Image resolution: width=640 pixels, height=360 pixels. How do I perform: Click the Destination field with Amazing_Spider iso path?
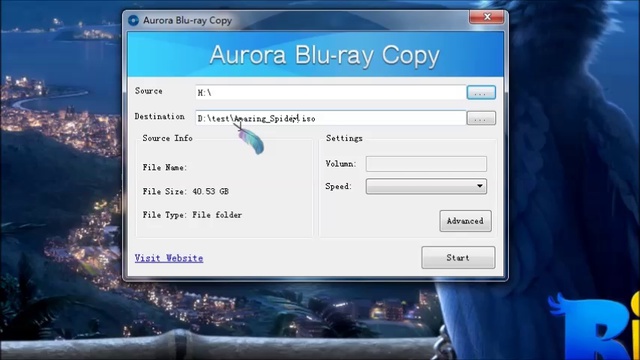tap(330, 118)
